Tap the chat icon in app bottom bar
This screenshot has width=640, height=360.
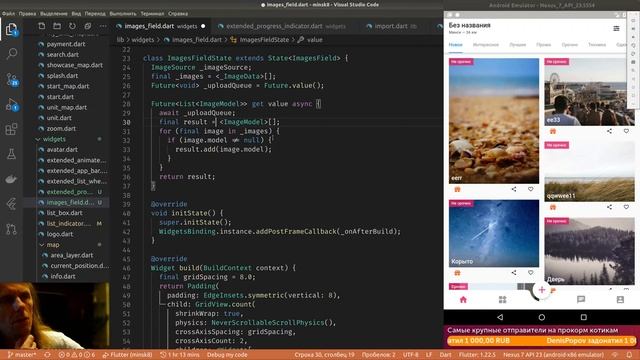point(581,300)
